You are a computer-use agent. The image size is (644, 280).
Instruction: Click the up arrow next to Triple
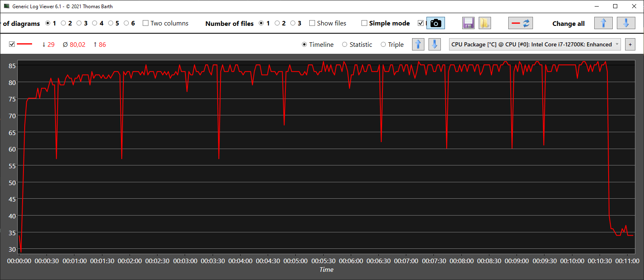tap(418, 44)
